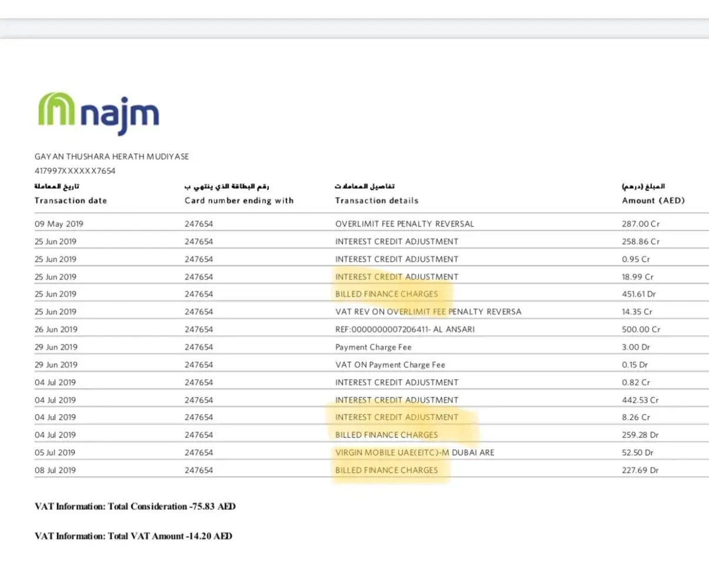Click the VIRGIN MOBILE UAE transaction

[x=414, y=453]
